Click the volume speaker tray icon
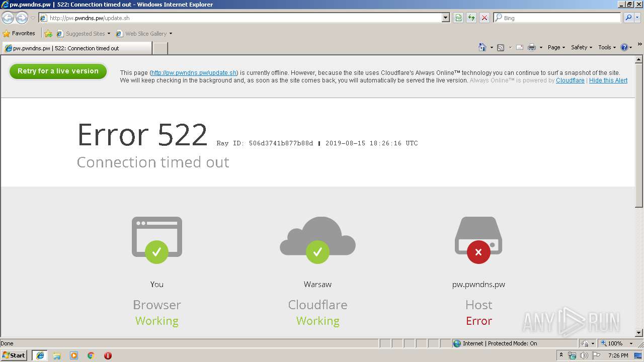Image resolution: width=644 pixels, height=362 pixels. pyautogui.click(x=584, y=355)
